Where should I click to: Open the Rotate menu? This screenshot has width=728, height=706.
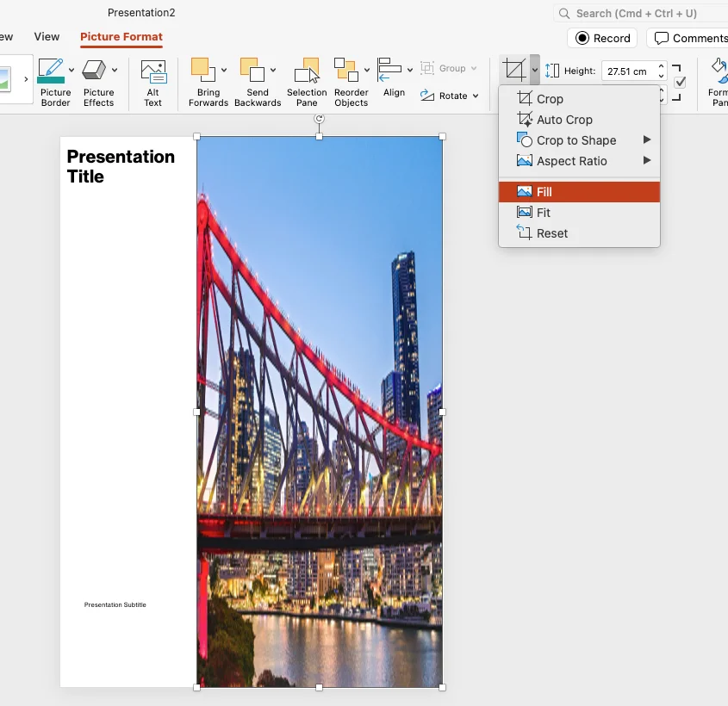point(449,96)
